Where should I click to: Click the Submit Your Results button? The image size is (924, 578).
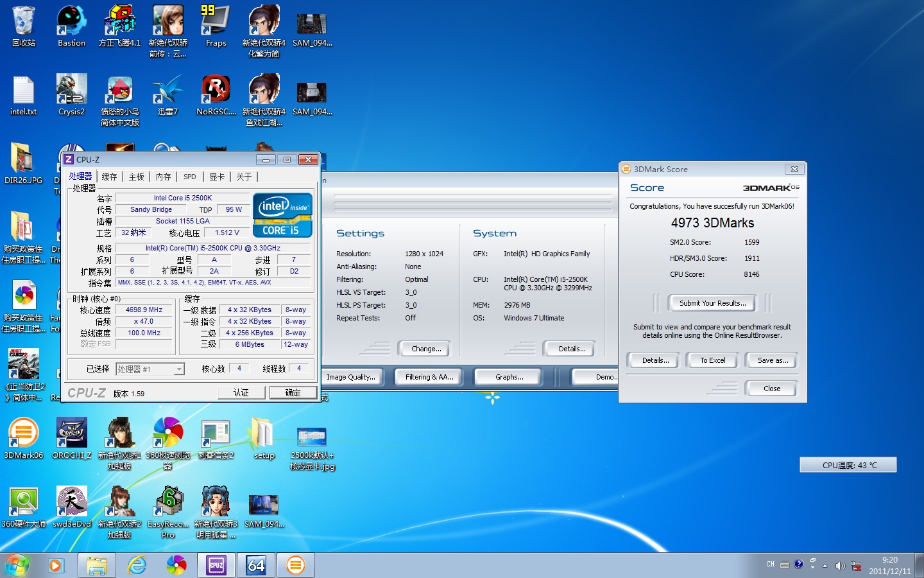pyautogui.click(x=712, y=303)
